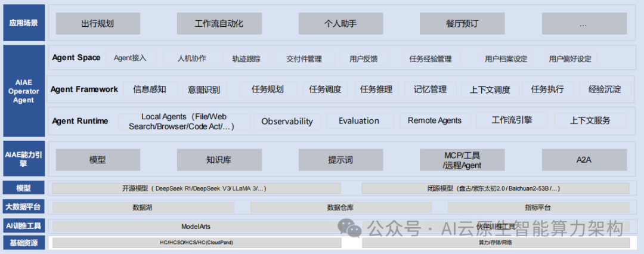The height and width of the screenshot is (254, 644).
Task: Select the 任务经验管理 box
Action: click(x=431, y=58)
